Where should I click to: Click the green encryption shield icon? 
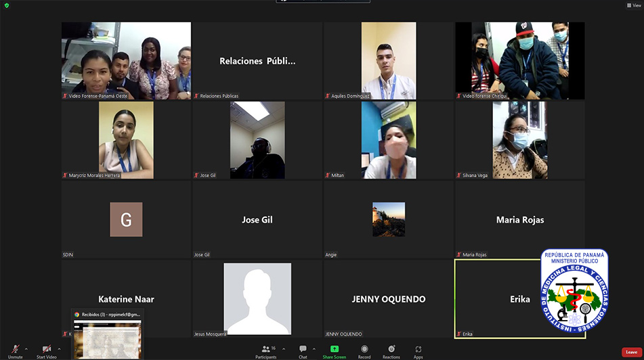[7, 5]
